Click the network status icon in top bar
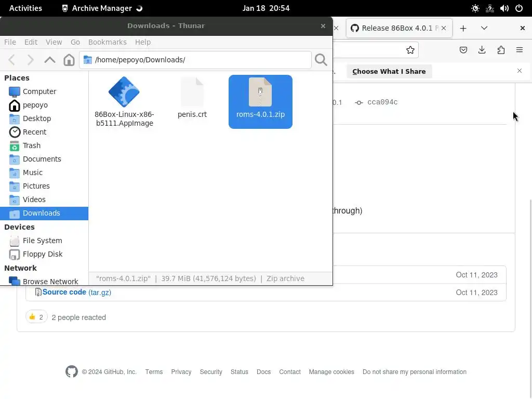Viewport: 532px width, 399px height. click(489, 8)
